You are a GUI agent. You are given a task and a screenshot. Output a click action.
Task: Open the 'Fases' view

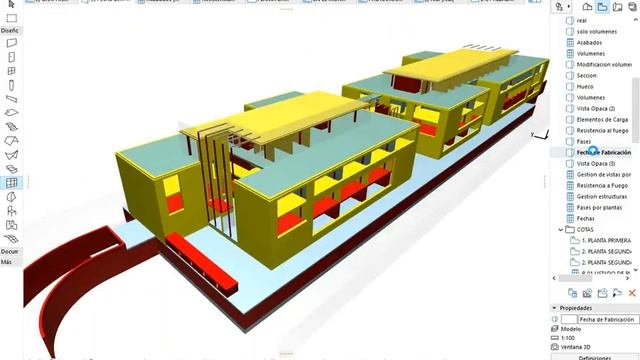point(583,142)
